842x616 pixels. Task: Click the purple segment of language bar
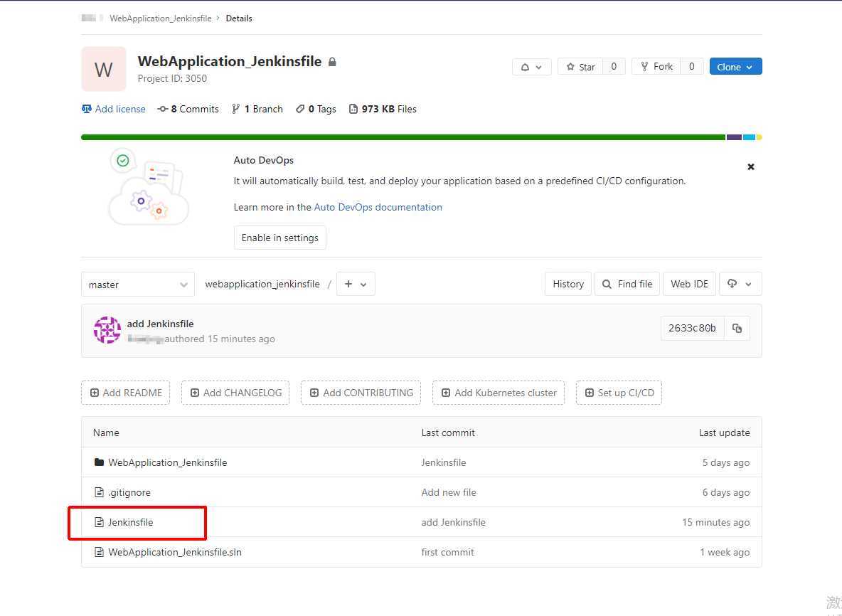pyautogui.click(x=734, y=137)
